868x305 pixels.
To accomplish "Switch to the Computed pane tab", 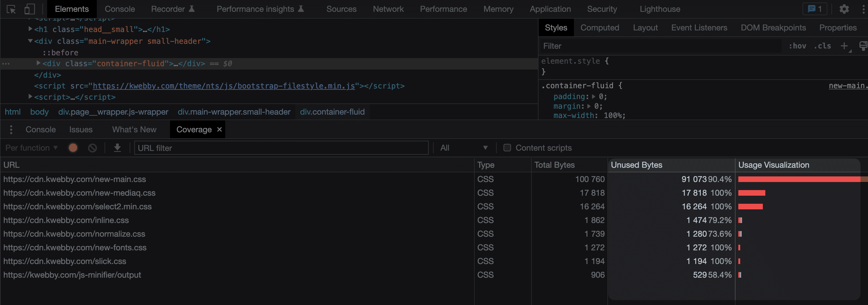I will [600, 28].
